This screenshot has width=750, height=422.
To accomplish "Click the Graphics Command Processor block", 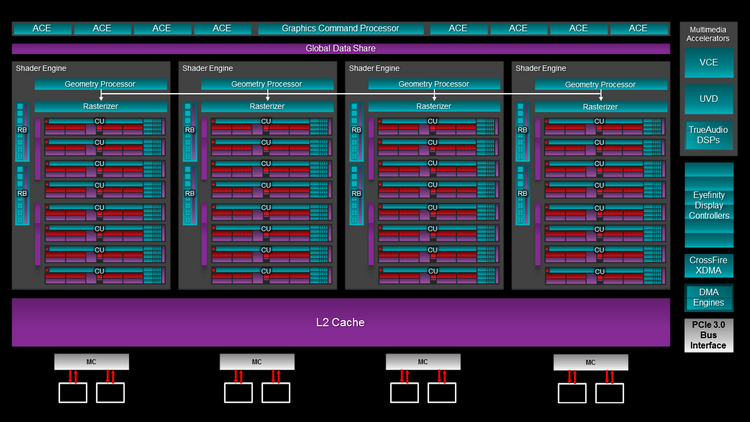I will tap(341, 28).
